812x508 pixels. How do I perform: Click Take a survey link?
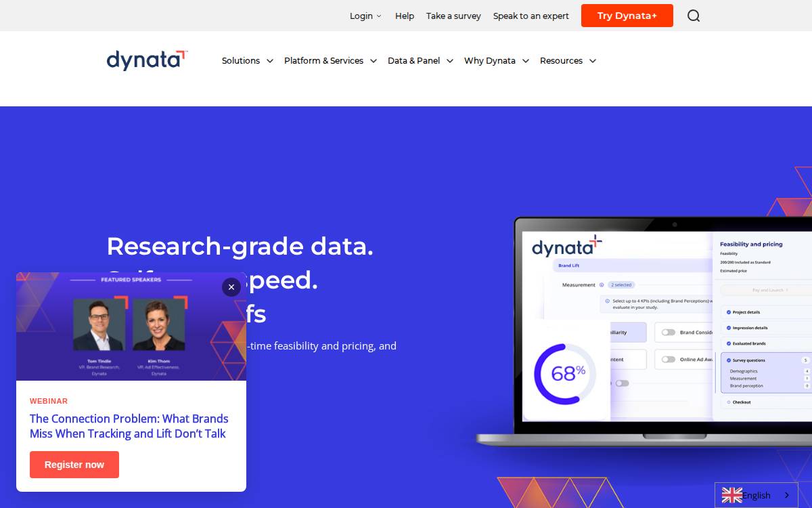click(x=453, y=16)
